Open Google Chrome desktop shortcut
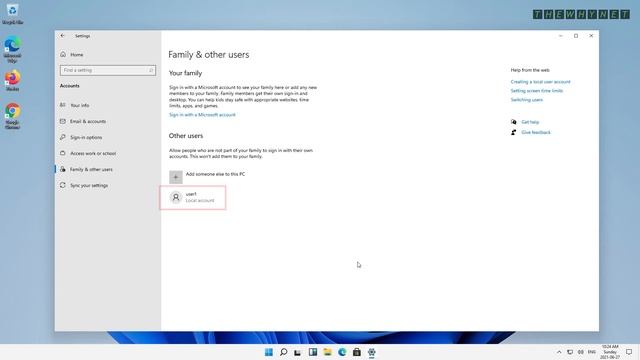This screenshot has height=360, width=640. click(12, 116)
